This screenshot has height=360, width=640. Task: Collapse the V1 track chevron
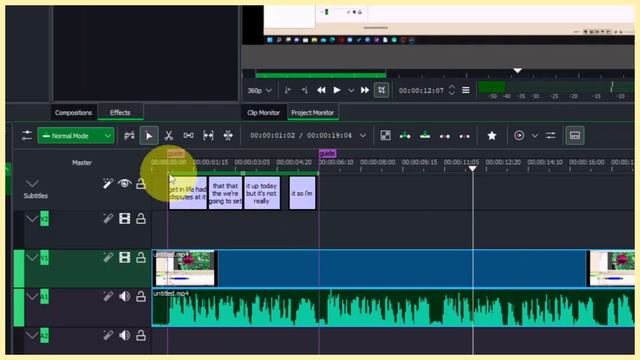(32, 258)
